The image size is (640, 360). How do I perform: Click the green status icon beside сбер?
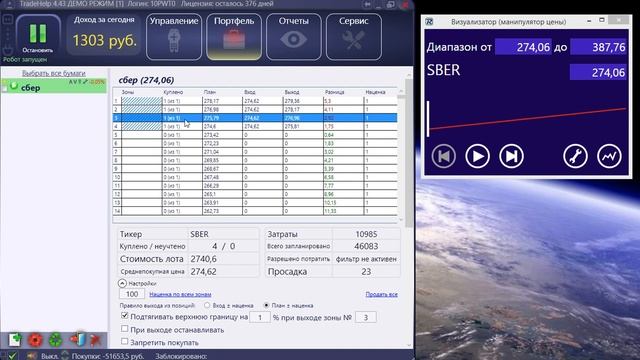14,86
